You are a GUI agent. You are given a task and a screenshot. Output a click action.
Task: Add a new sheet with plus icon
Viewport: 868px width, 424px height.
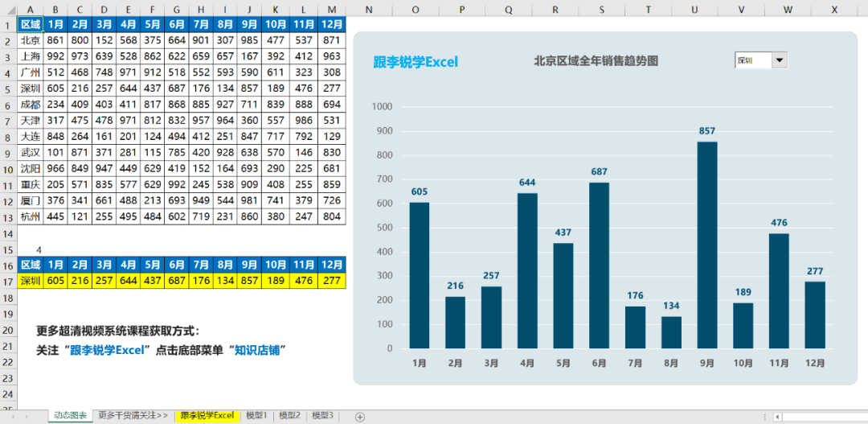point(360,417)
